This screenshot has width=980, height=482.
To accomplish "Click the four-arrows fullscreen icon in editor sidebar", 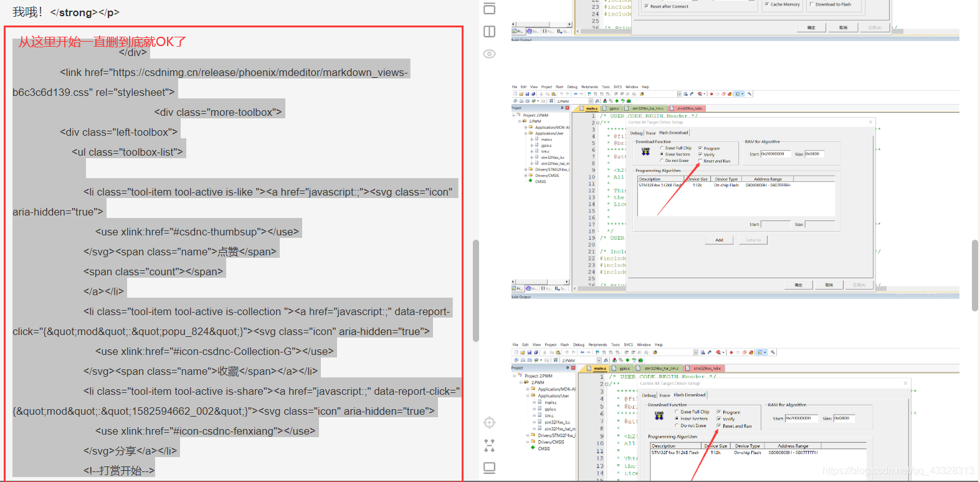I will 490,445.
